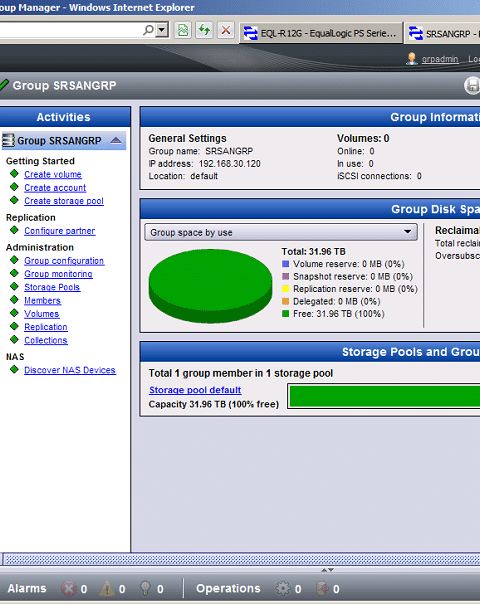Image resolution: width=480 pixels, height=604 pixels.
Task: Click the lightbulb informational alarms icon
Action: tap(145, 588)
